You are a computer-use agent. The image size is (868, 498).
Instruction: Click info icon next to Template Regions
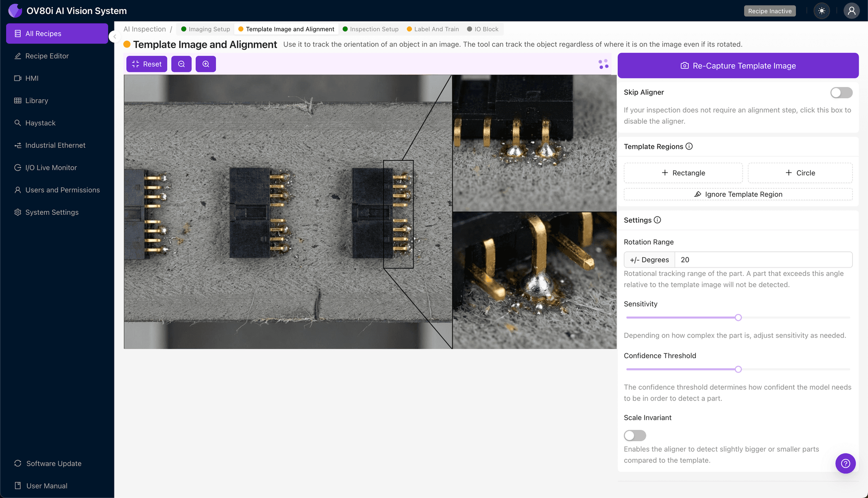pyautogui.click(x=689, y=146)
